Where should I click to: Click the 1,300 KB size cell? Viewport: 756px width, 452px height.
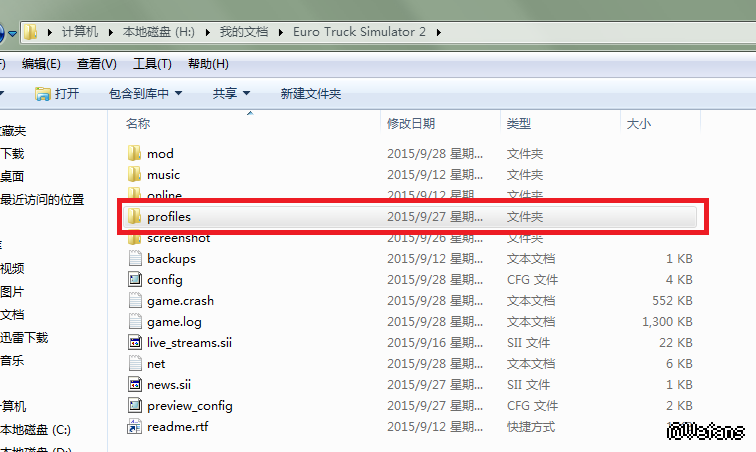tap(667, 322)
